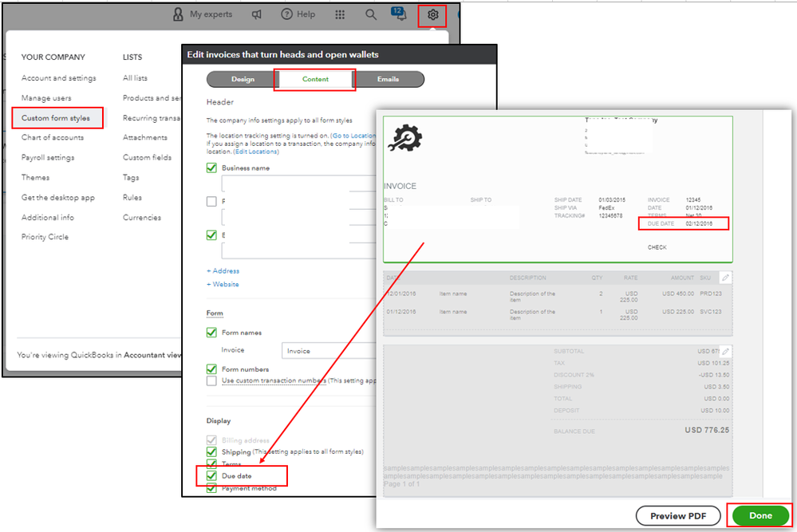
Task: Open Payroll settings
Action: [x=48, y=157]
